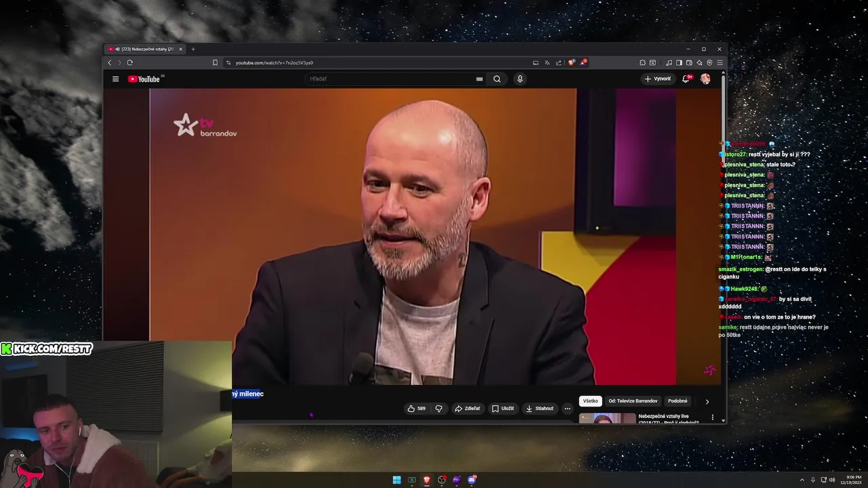Screen dimensions: 868x488
Task: Go to the YouTube home logo
Action: coord(143,79)
